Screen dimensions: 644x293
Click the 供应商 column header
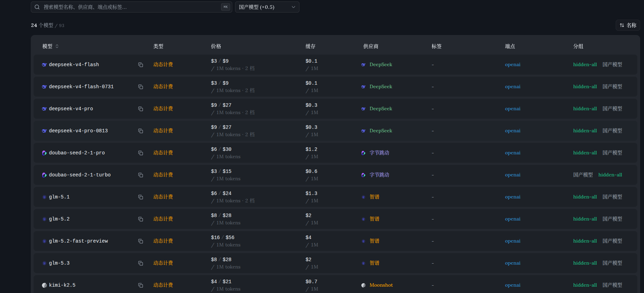pyautogui.click(x=371, y=46)
